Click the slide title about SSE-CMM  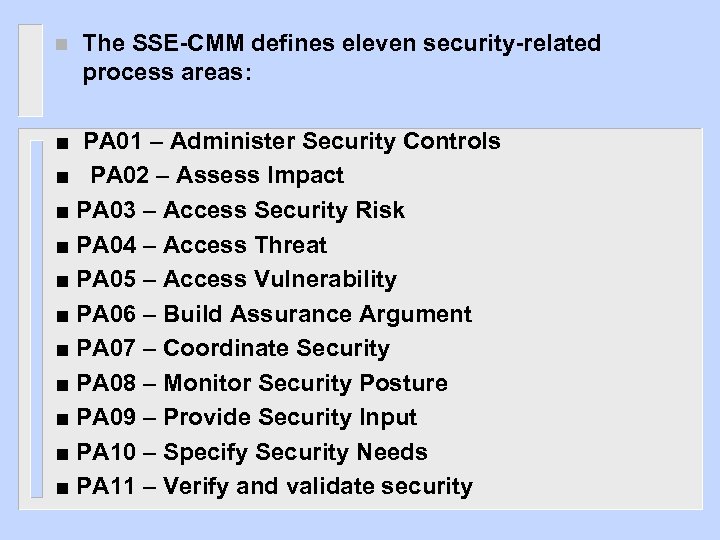(342, 59)
